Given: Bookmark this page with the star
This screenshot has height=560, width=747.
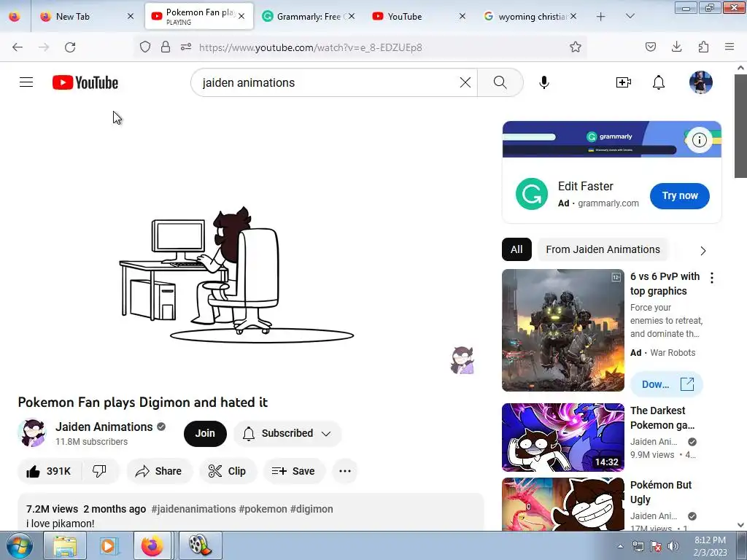Looking at the screenshot, I should pos(575,47).
